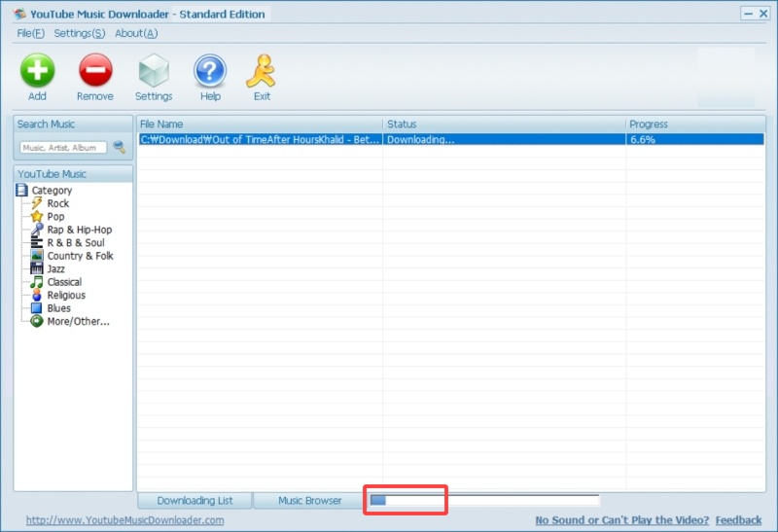The width and height of the screenshot is (778, 532).
Task: Select Rock category label
Action: click(58, 203)
